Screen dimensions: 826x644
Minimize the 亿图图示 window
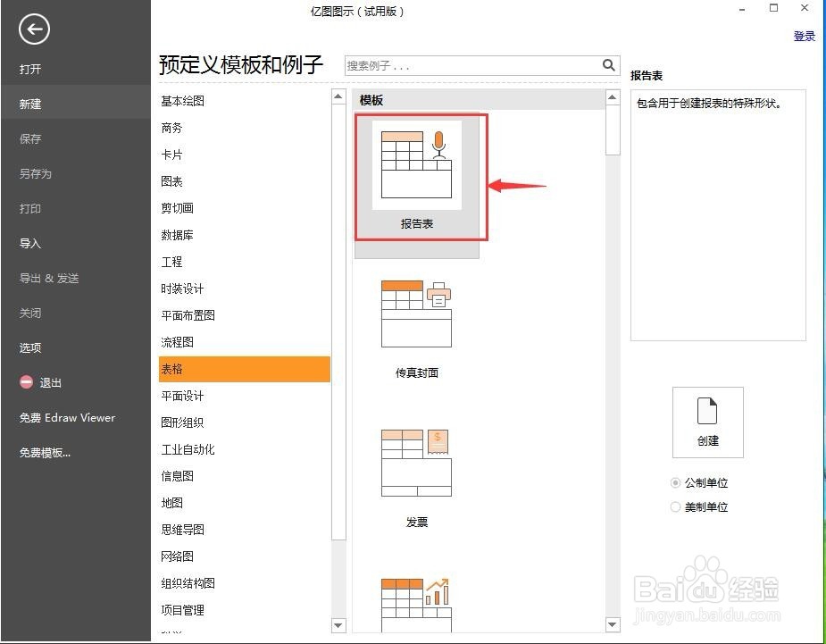pyautogui.click(x=742, y=9)
